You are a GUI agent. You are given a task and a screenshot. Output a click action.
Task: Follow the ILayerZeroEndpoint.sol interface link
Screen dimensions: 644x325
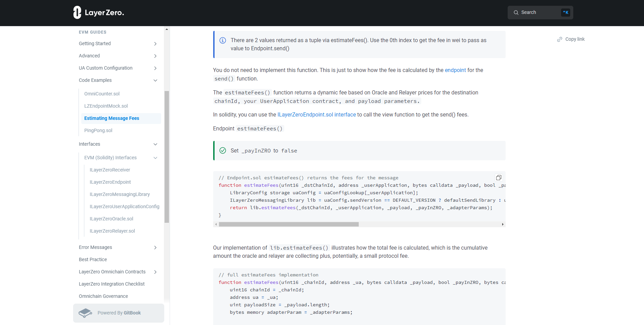click(317, 115)
